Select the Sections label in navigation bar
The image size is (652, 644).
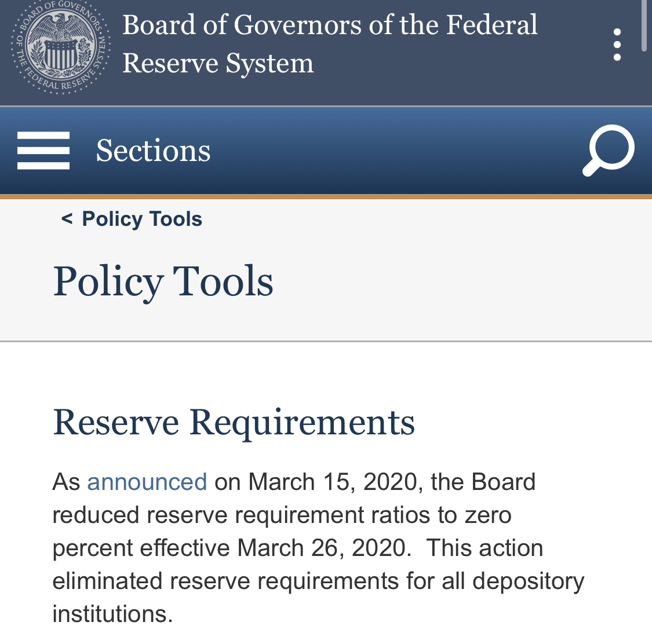point(153,151)
